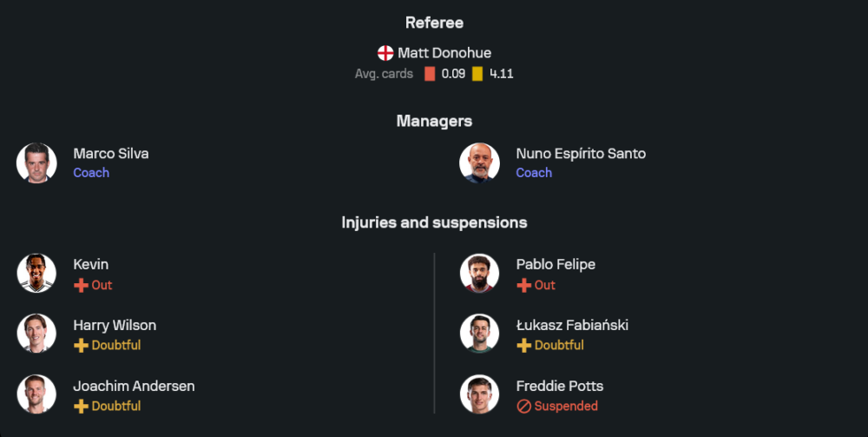Open Łukasz Fabiański's player page
Viewport: 868px width, 437px height.
pyautogui.click(x=572, y=325)
